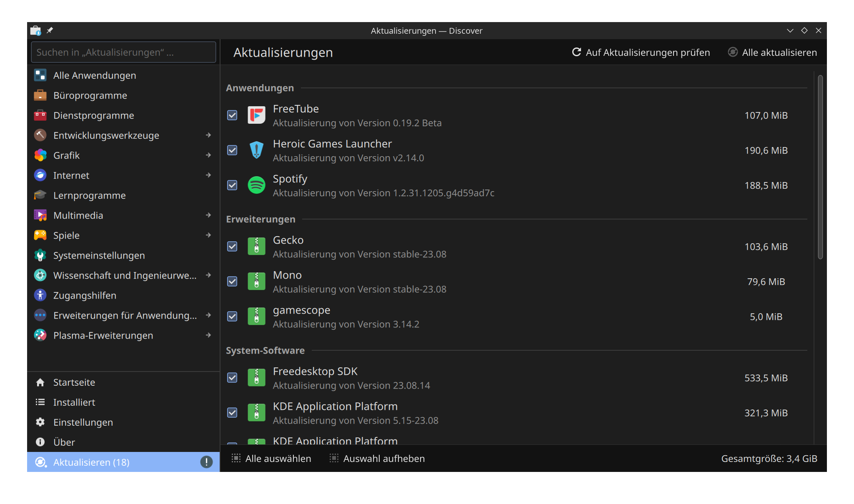Screen dimensions: 854x504
Task: Uncheck the Freedesktop SDK update
Action: [x=232, y=377]
